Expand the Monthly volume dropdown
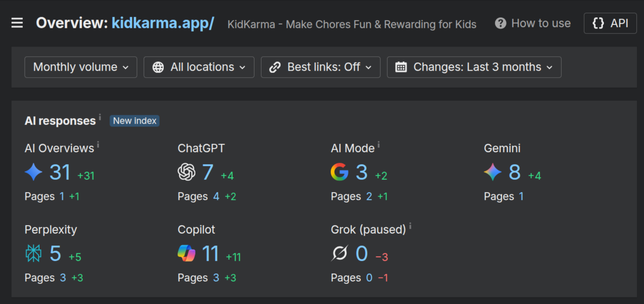The width and height of the screenshot is (644, 304). point(81,67)
